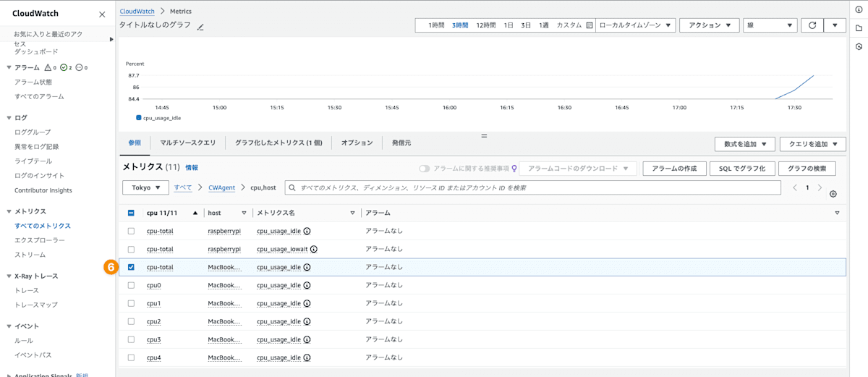Image resolution: width=868 pixels, height=377 pixels.
Task: Show info icon for MacBook cpu-total metric
Action: coord(307,267)
